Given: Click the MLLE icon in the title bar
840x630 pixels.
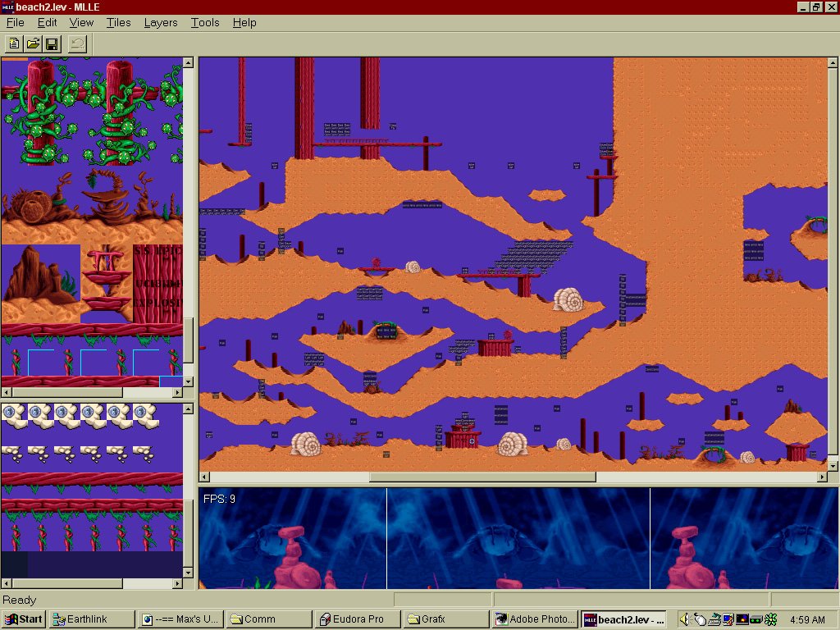Looking at the screenshot, I should click(7, 7).
